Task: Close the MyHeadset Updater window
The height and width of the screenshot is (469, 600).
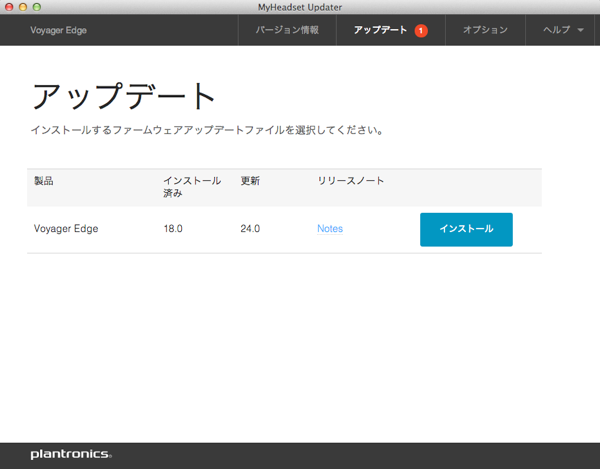Action: click(9, 7)
